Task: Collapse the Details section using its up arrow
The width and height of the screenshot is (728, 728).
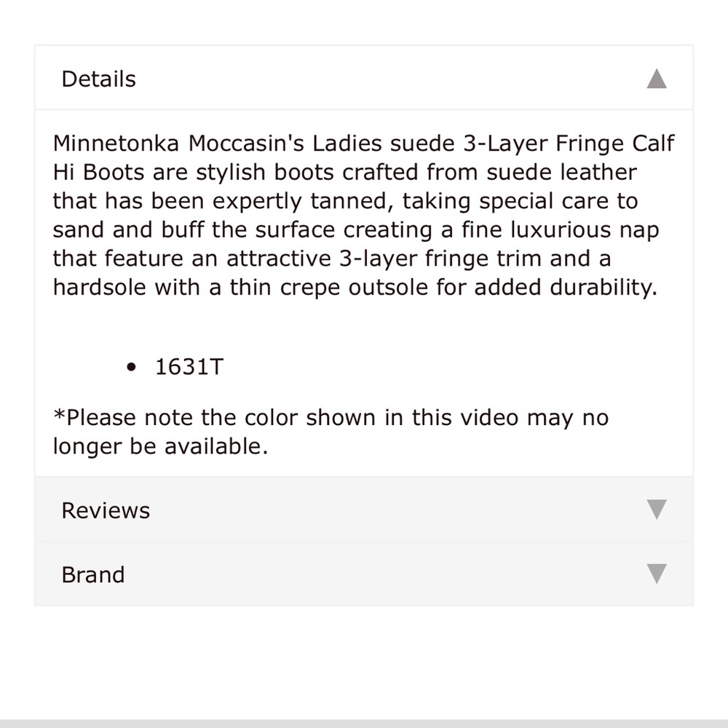Action: (x=656, y=79)
